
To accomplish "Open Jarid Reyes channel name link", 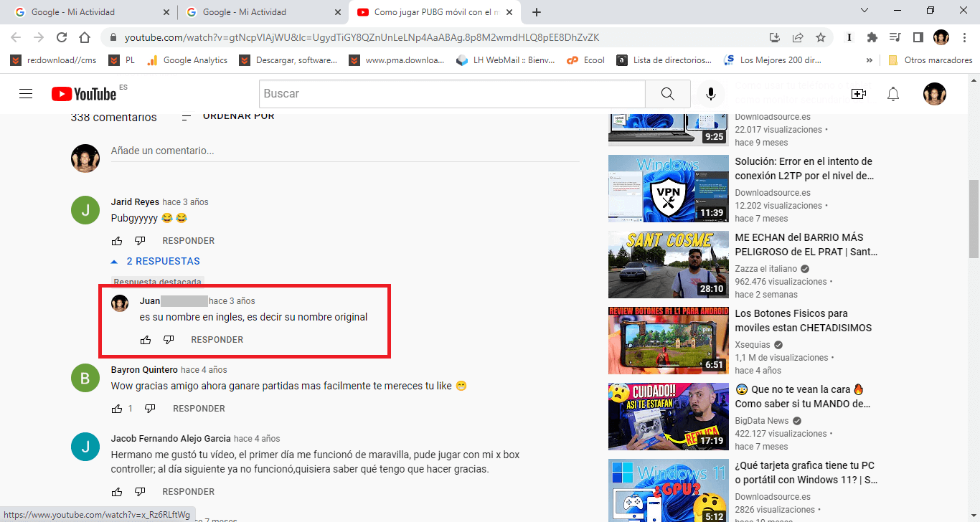I will tap(135, 202).
